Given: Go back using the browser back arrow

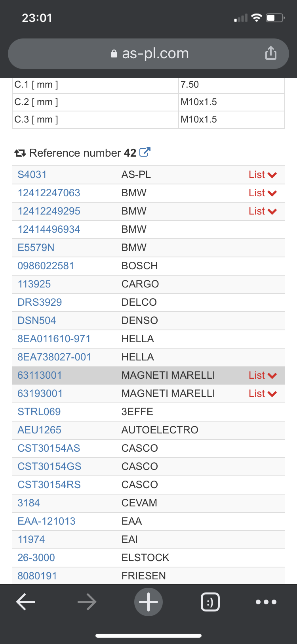Looking at the screenshot, I should click(x=25, y=602).
